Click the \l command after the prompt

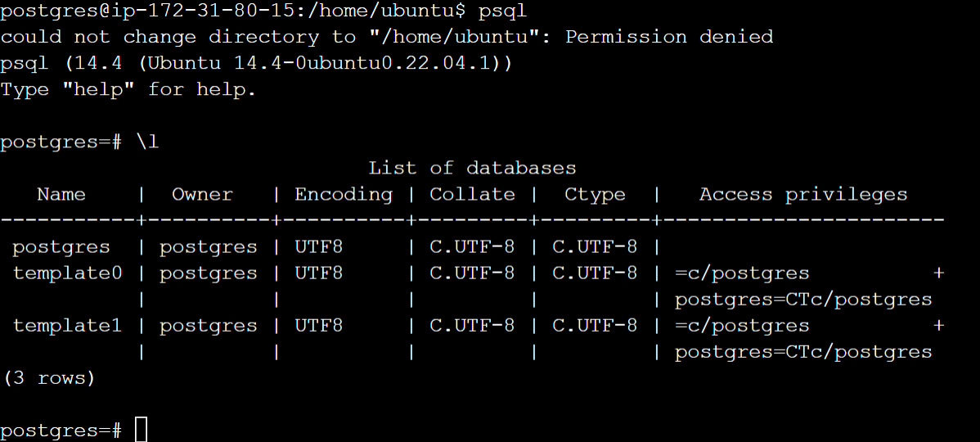[x=147, y=142]
